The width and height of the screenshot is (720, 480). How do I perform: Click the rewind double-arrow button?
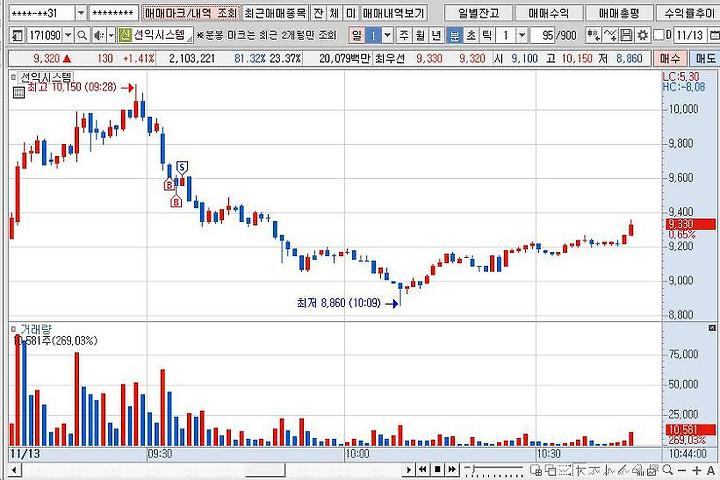pyautogui.click(x=422, y=469)
